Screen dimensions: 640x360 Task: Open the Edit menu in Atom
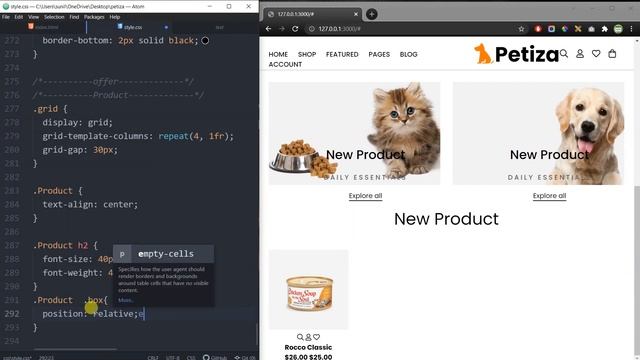(x=19, y=17)
